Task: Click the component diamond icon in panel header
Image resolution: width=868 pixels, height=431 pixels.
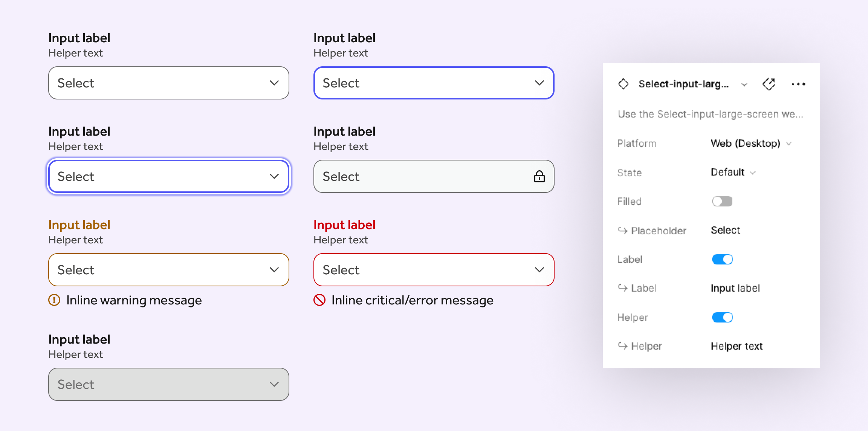Action: [623, 84]
